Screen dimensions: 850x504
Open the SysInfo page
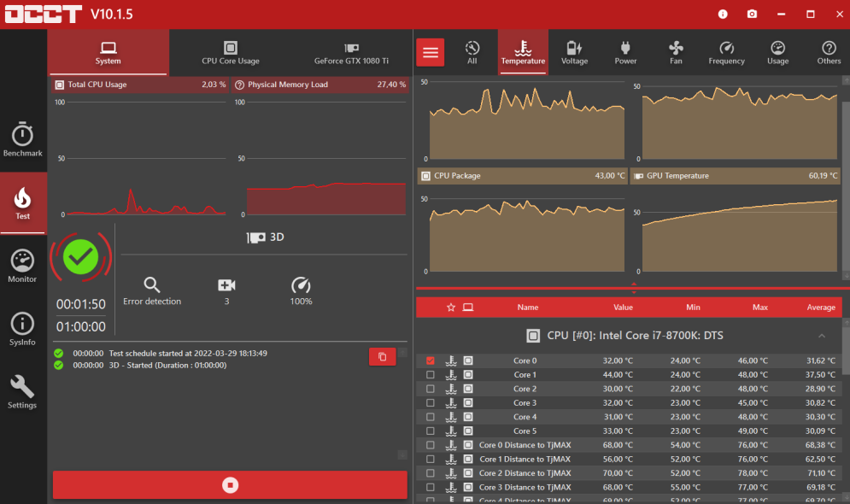[x=23, y=330]
